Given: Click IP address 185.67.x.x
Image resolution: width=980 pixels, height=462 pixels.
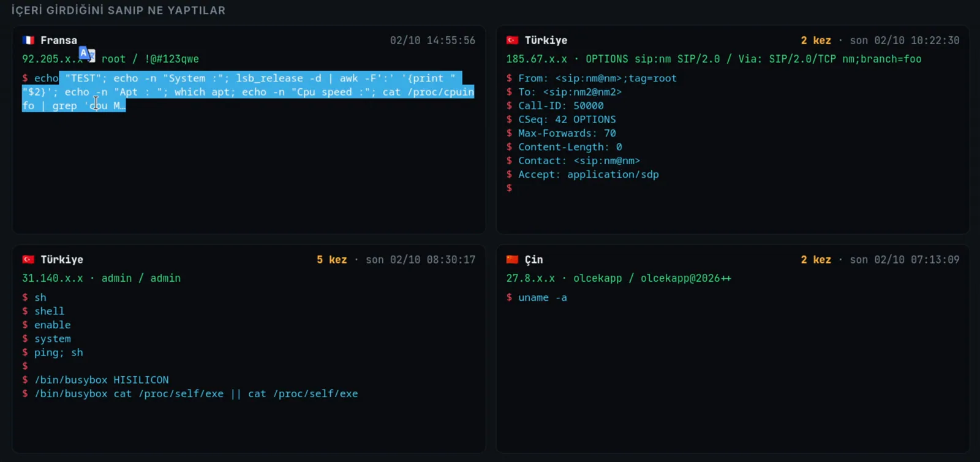Looking at the screenshot, I should (537, 59).
